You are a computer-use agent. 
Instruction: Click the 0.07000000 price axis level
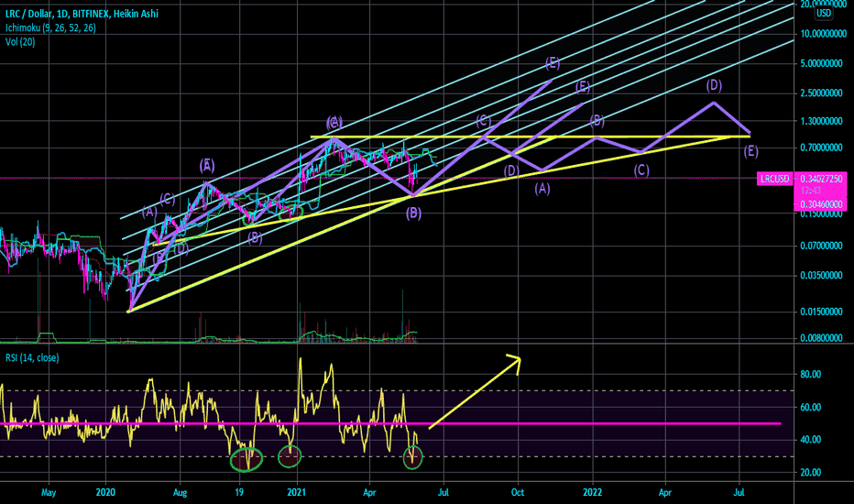coord(821,246)
